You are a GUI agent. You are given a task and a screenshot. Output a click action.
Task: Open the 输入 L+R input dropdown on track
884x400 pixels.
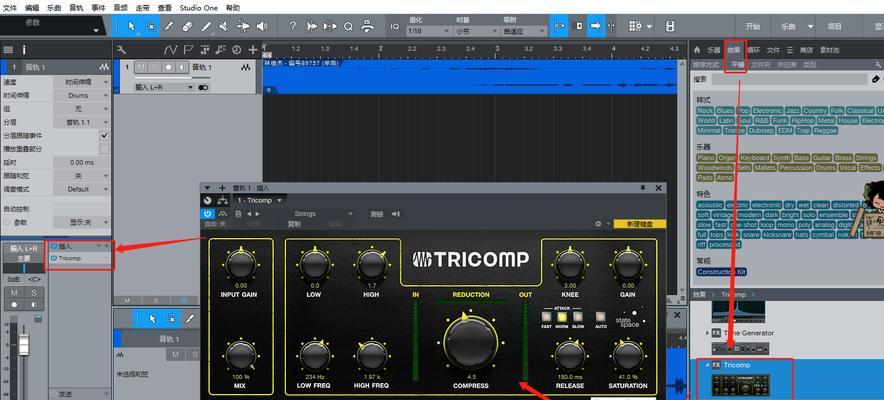pos(163,87)
